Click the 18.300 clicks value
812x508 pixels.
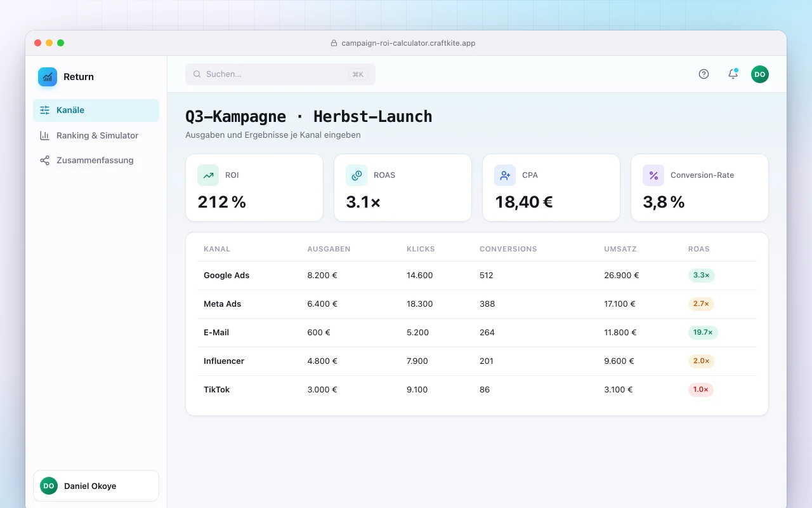(420, 304)
